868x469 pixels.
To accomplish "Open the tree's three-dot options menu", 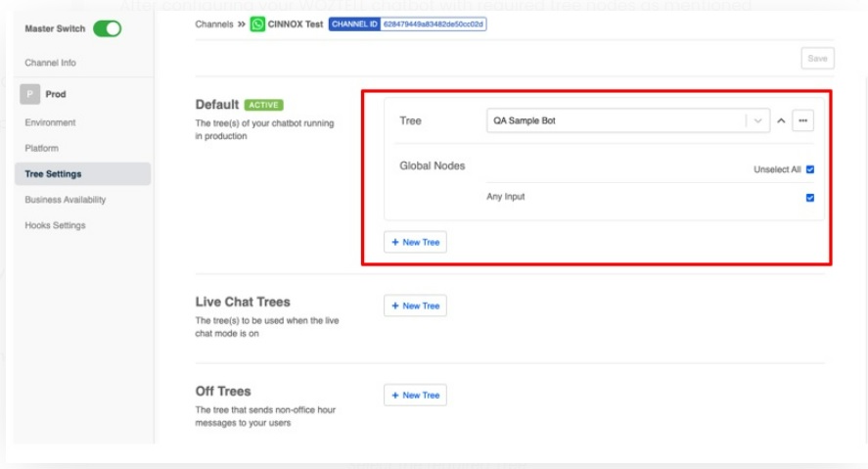I will click(x=802, y=120).
